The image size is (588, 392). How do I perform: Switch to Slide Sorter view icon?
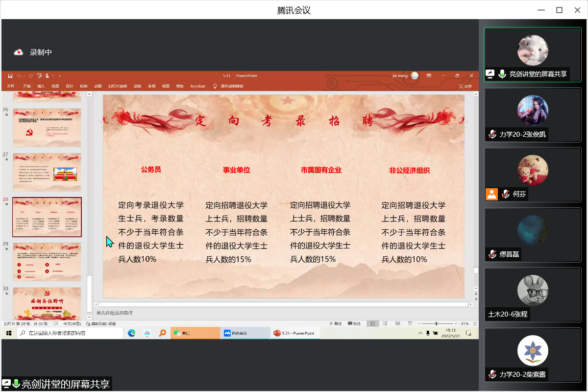(385, 324)
